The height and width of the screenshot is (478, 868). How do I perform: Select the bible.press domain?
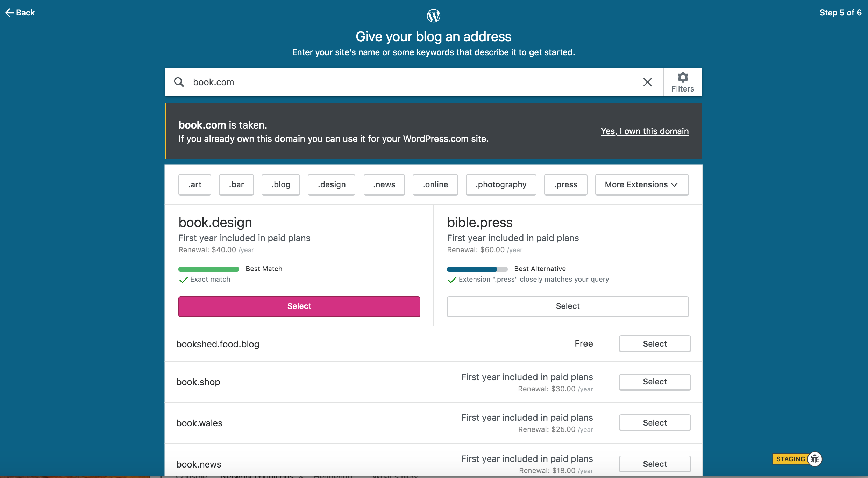point(567,306)
